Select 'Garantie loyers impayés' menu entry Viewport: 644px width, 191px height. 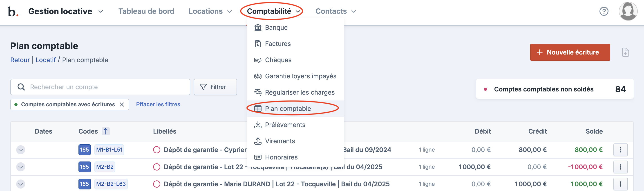tap(300, 76)
